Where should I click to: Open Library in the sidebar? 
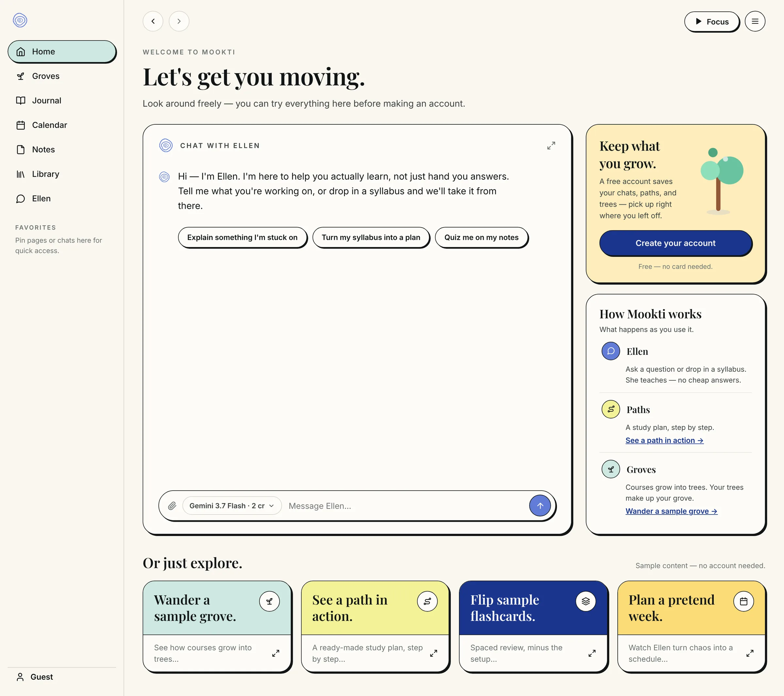(x=62, y=174)
